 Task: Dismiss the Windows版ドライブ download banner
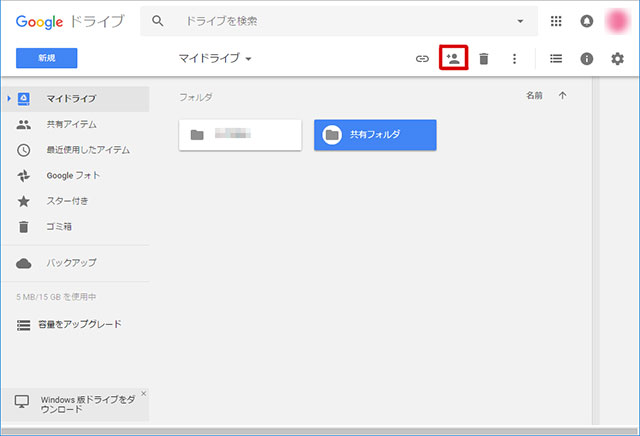pyautogui.click(x=143, y=394)
